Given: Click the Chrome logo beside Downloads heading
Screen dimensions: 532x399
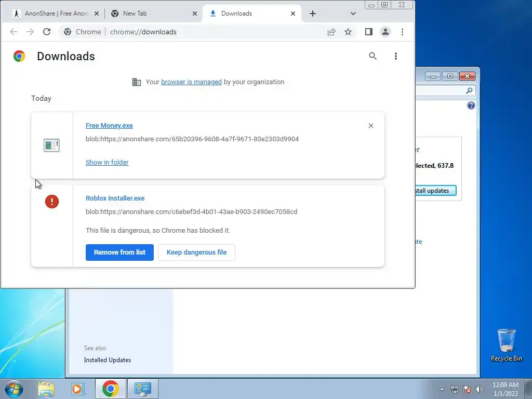Looking at the screenshot, I should click(19, 56).
